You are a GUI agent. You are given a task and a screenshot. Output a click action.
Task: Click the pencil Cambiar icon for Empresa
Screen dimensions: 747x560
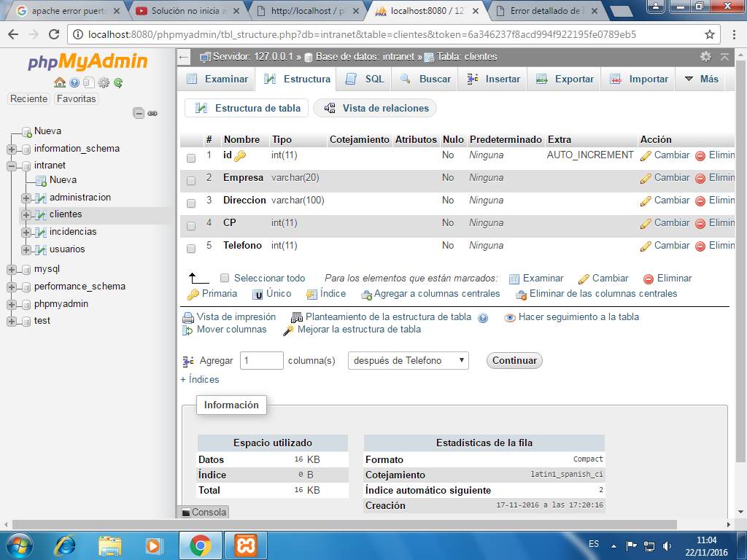coord(646,178)
